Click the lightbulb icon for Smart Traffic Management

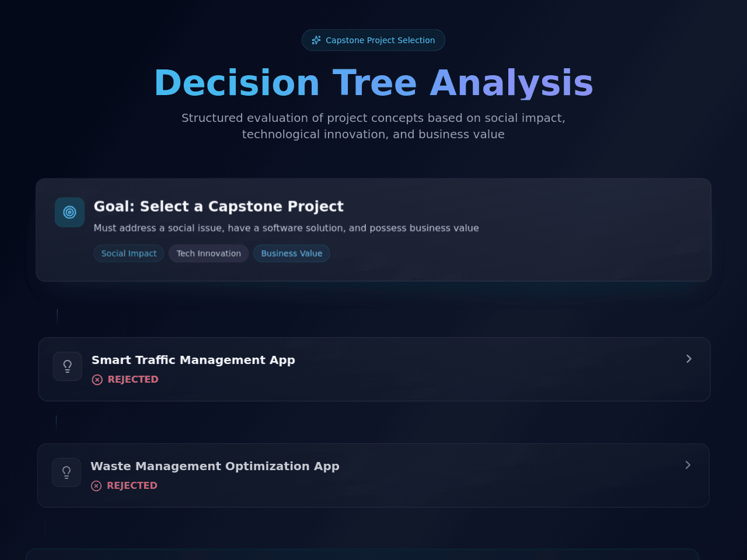68,366
